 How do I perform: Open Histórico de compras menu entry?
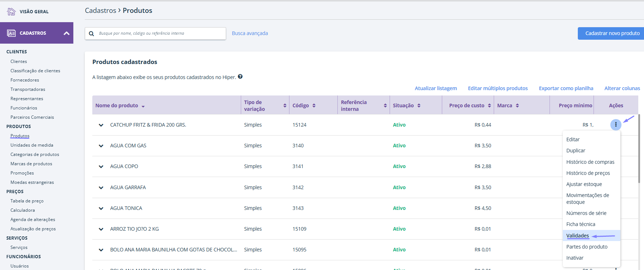point(590,162)
